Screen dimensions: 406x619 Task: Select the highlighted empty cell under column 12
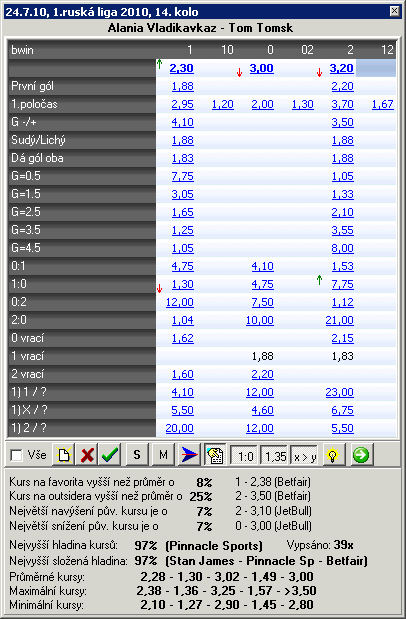[376, 68]
